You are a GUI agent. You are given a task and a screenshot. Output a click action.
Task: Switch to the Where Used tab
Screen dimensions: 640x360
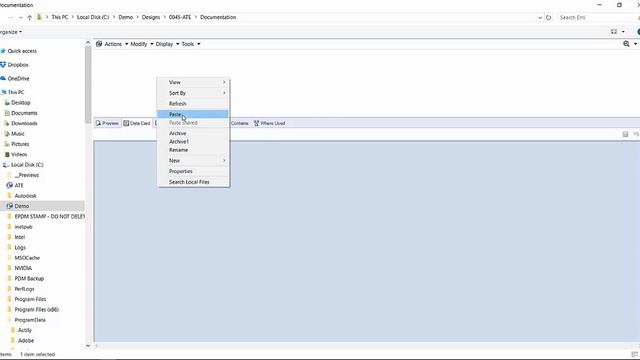point(269,123)
